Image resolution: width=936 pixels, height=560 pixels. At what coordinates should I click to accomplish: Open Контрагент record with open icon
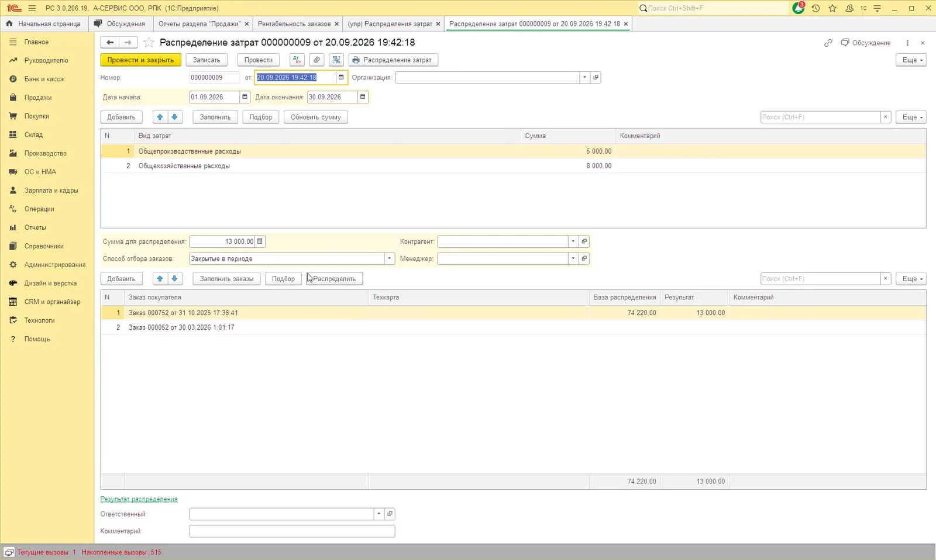[x=584, y=241]
